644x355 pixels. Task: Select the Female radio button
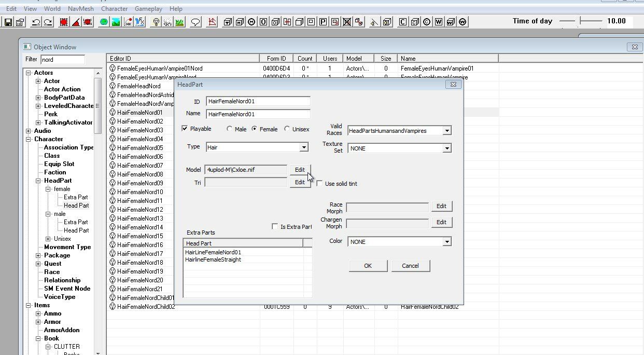coord(255,129)
